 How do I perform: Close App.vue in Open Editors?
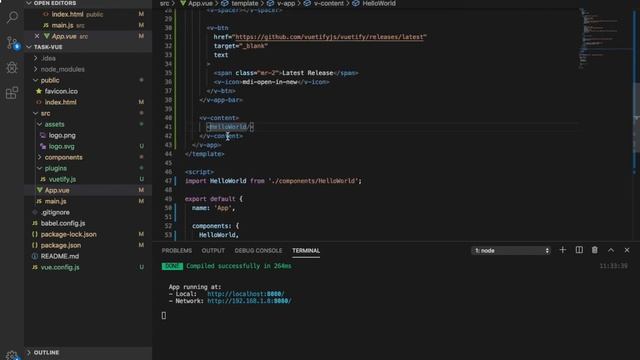pos(37,36)
